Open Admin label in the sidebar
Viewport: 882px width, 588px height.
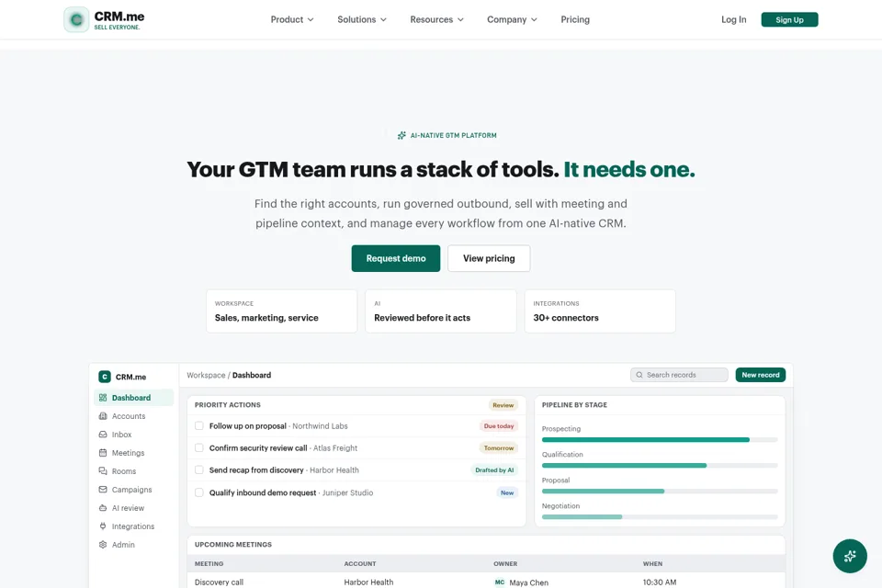[x=123, y=545]
